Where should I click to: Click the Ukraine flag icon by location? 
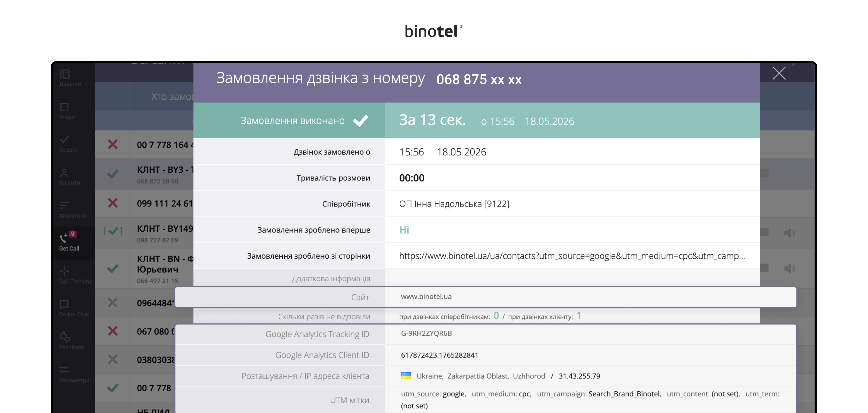(x=406, y=376)
